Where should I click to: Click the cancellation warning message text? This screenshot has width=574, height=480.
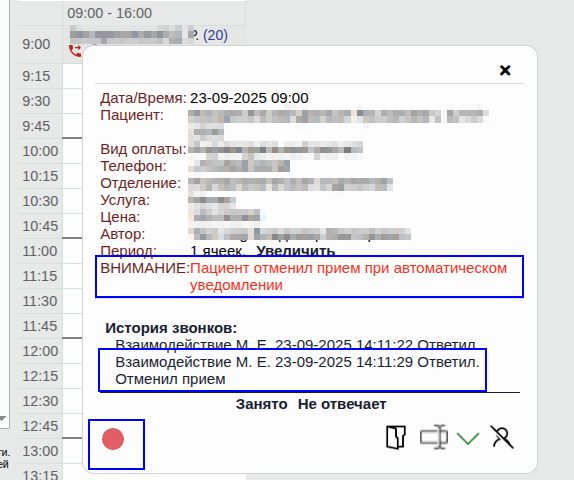(x=348, y=277)
